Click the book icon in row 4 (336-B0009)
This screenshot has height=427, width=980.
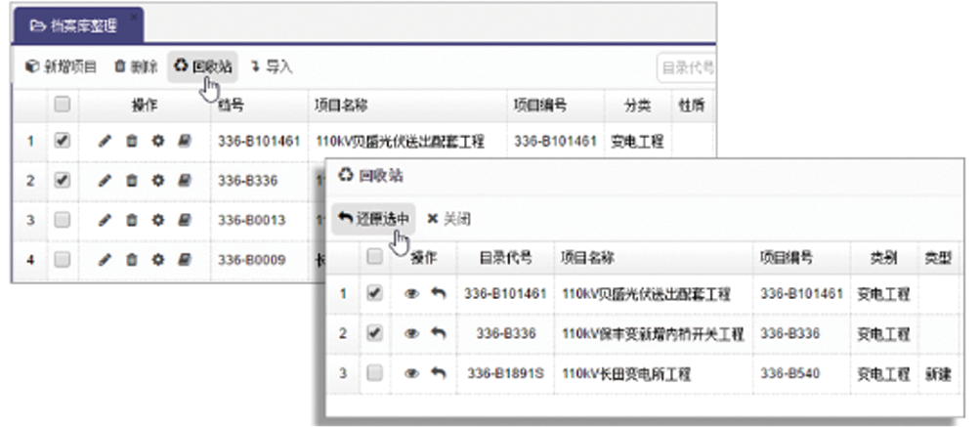[x=183, y=260]
